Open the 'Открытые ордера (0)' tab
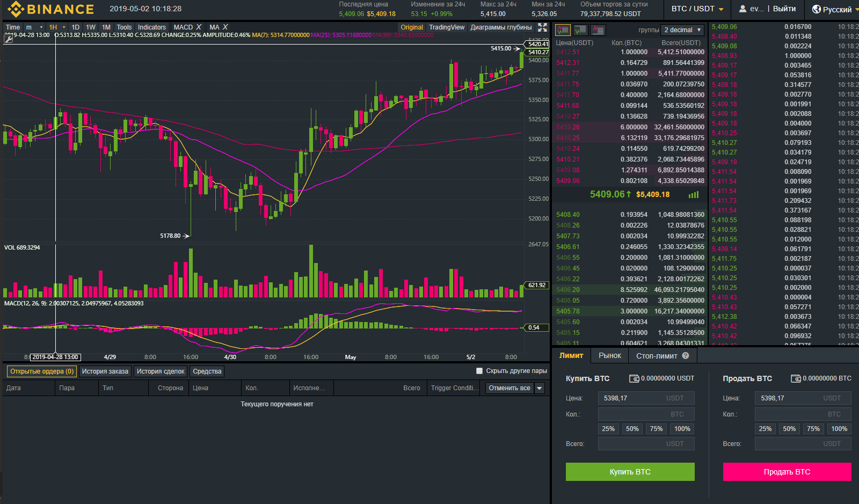The width and height of the screenshot is (859, 504). [x=42, y=371]
